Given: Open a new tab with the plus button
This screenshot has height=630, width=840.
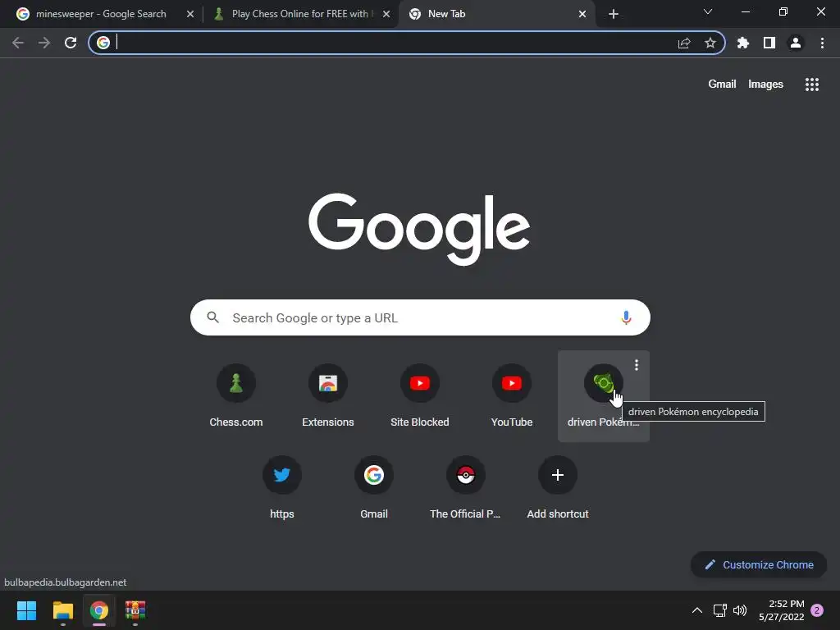Looking at the screenshot, I should click(614, 15).
